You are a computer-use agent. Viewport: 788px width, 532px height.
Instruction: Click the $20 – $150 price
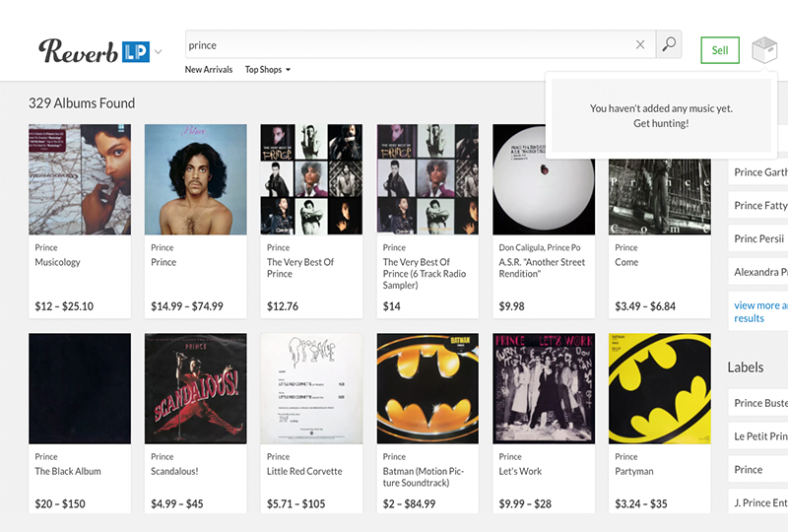click(60, 503)
